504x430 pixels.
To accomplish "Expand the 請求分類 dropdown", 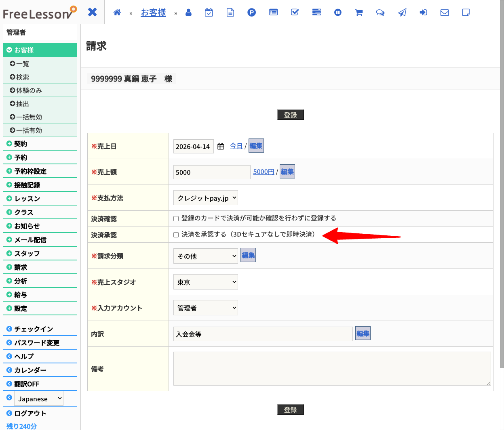I will [205, 256].
